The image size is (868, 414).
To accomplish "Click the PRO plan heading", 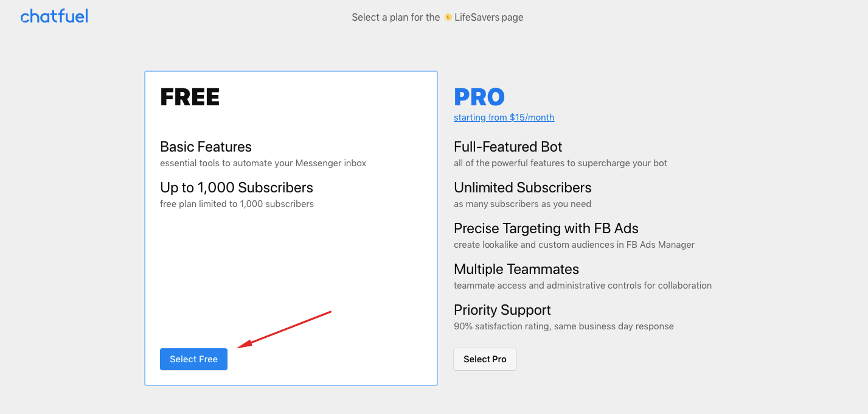I will click(479, 97).
